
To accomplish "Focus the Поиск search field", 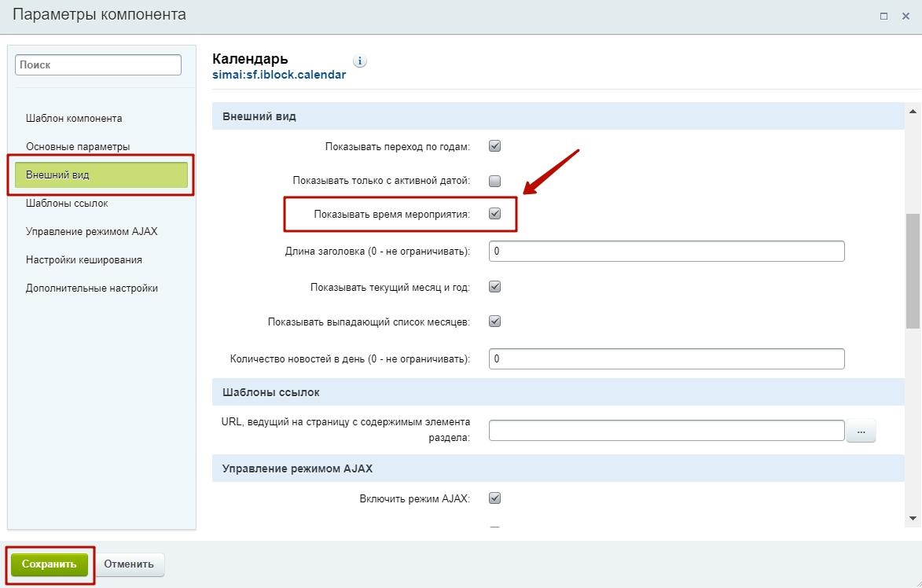I will (x=98, y=65).
